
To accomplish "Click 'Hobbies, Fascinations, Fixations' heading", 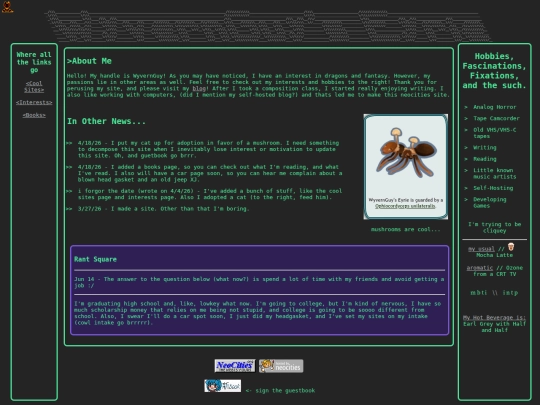I will 494,71.
